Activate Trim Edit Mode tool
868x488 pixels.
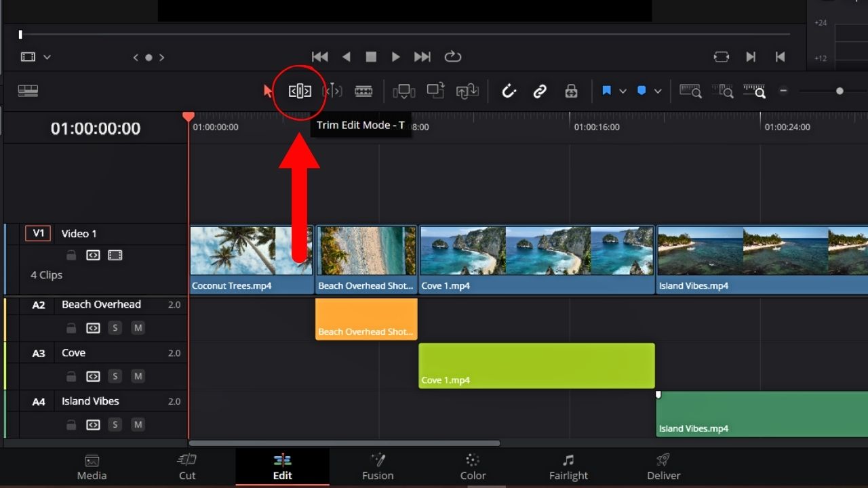[x=300, y=91]
